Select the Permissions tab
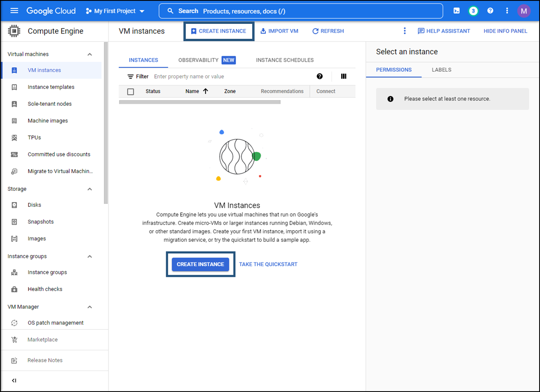 click(x=394, y=70)
